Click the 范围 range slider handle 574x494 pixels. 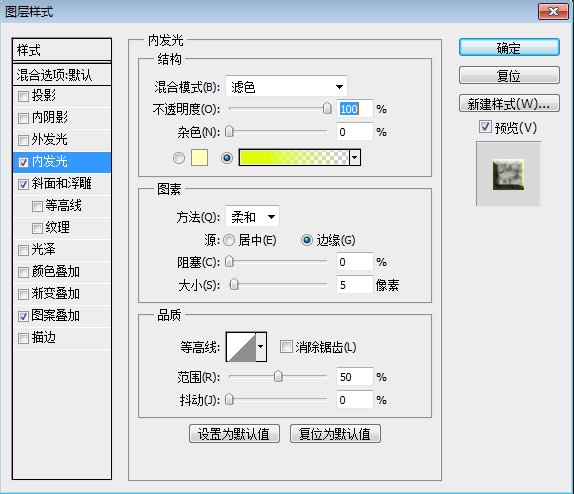278,376
